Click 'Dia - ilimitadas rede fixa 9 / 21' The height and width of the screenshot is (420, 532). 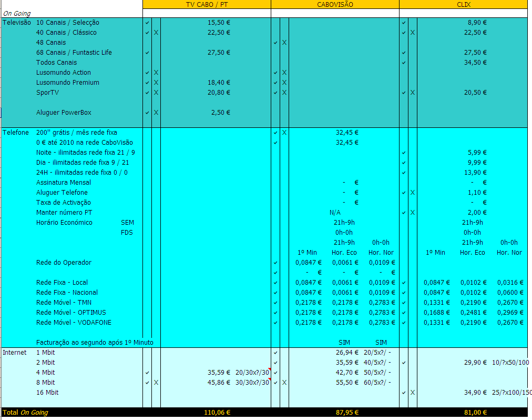pos(83,163)
